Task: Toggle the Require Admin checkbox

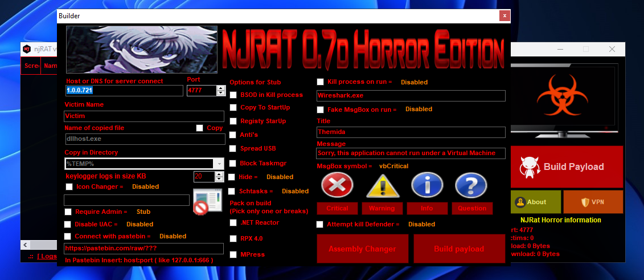Action: click(x=68, y=212)
